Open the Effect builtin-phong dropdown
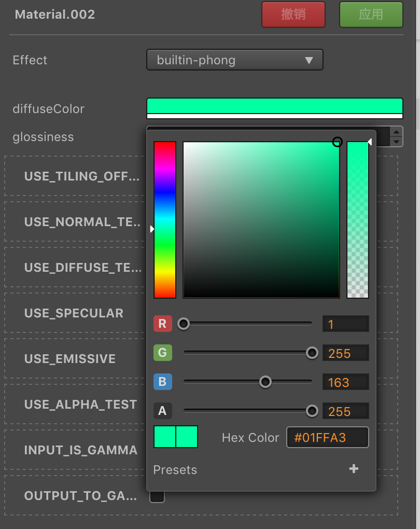This screenshot has width=420, height=529. point(234,60)
